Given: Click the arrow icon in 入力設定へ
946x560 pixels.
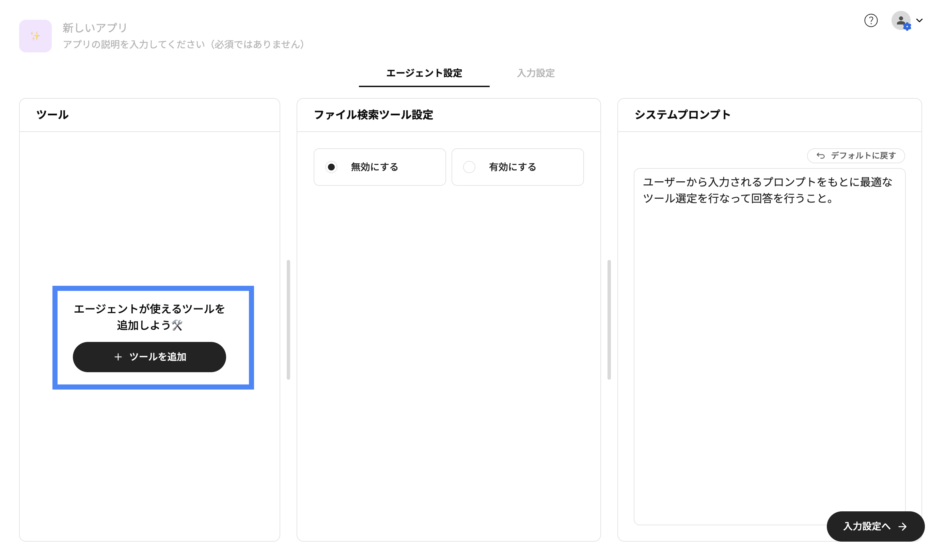Looking at the screenshot, I should pos(902,526).
